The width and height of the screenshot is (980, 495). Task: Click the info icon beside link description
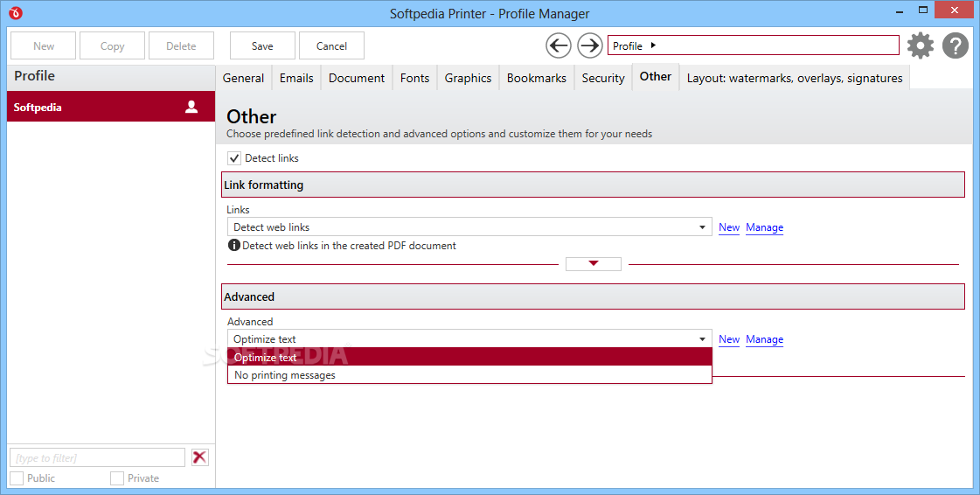[x=233, y=245]
